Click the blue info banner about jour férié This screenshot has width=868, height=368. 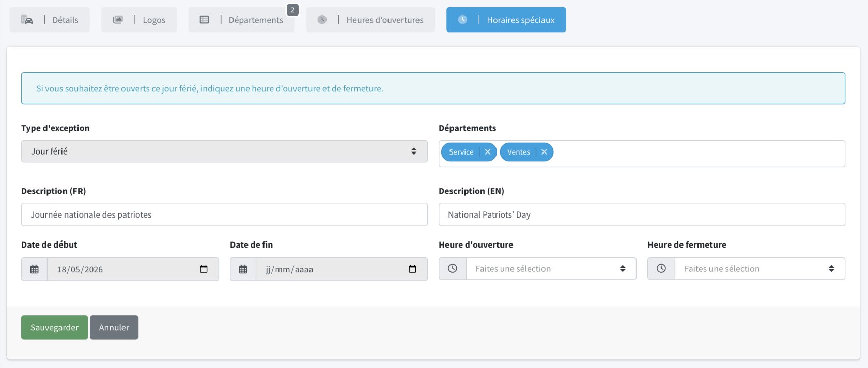tap(433, 88)
